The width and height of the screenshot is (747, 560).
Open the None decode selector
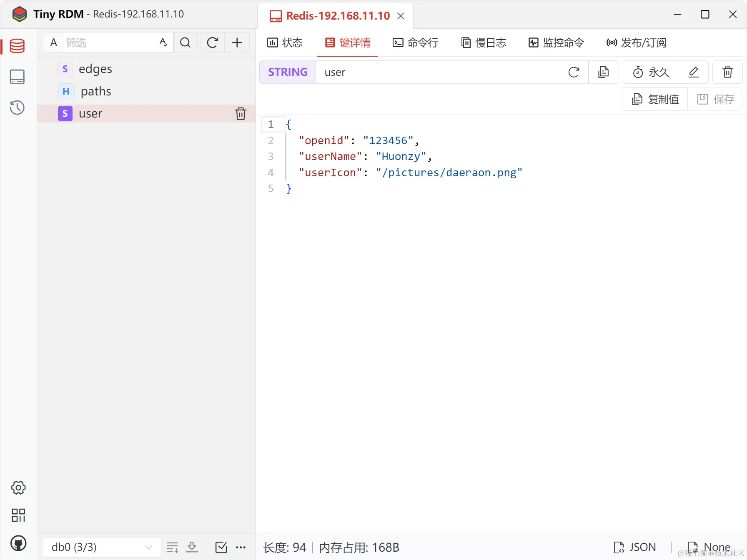coord(709,547)
